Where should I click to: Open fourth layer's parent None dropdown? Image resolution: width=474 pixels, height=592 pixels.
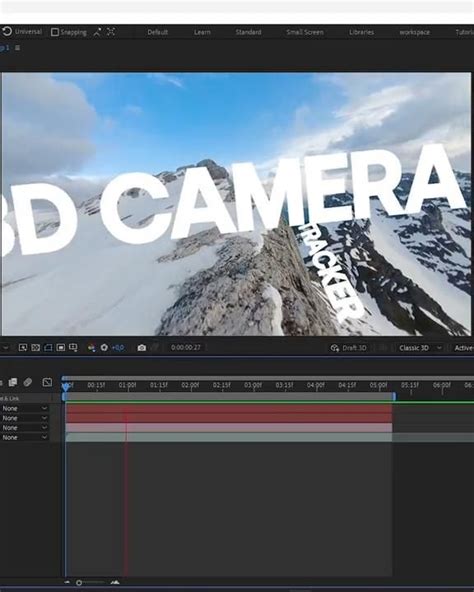tap(25, 437)
